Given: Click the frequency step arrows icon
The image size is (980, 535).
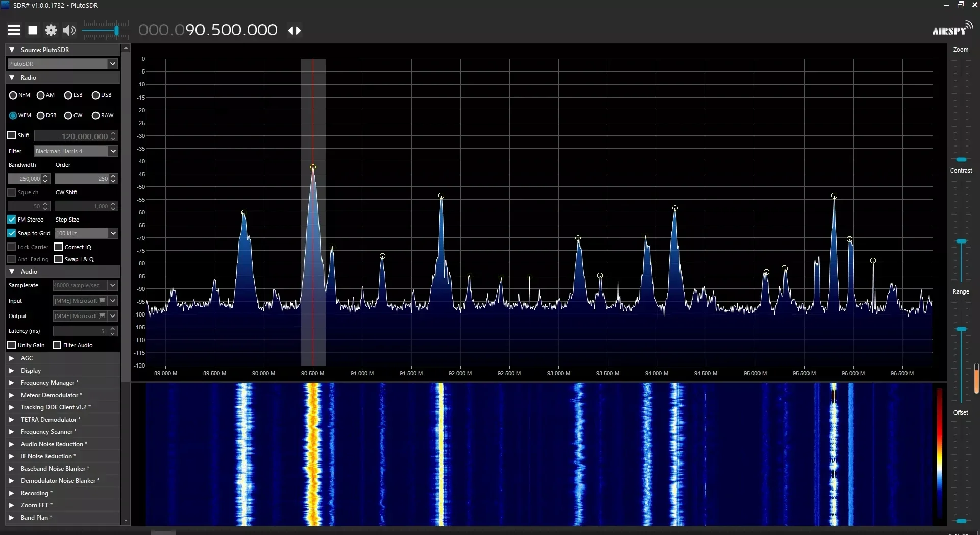Looking at the screenshot, I should [295, 31].
